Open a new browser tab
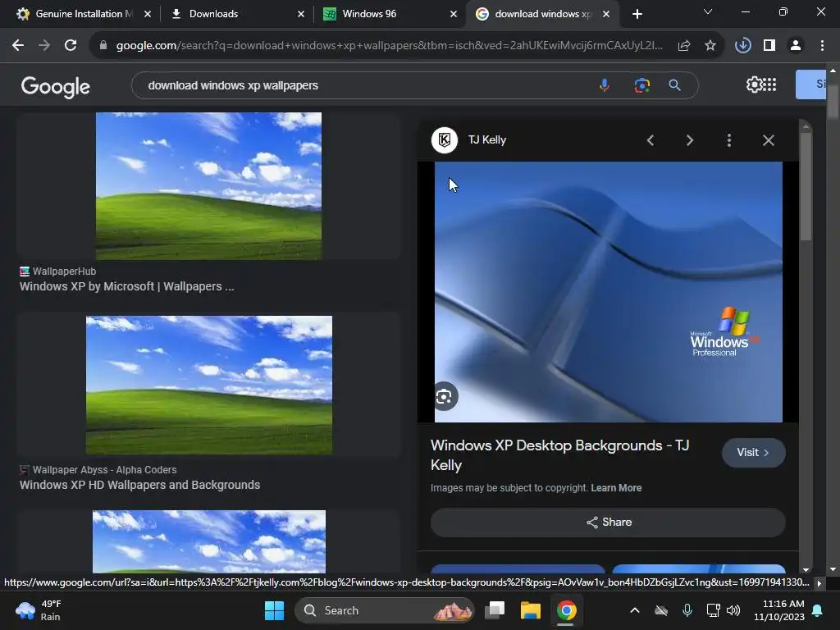 click(x=637, y=14)
